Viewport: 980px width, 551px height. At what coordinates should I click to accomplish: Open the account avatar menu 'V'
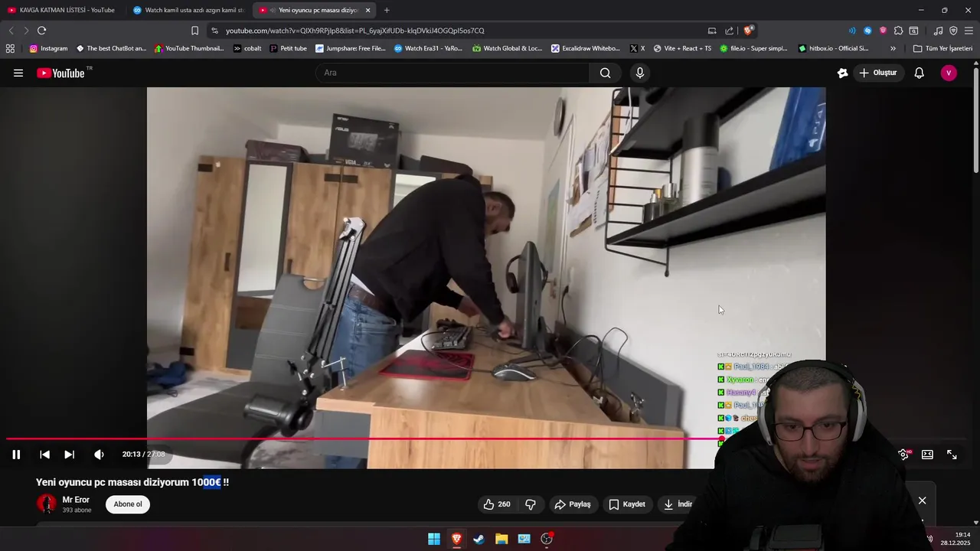click(x=949, y=73)
